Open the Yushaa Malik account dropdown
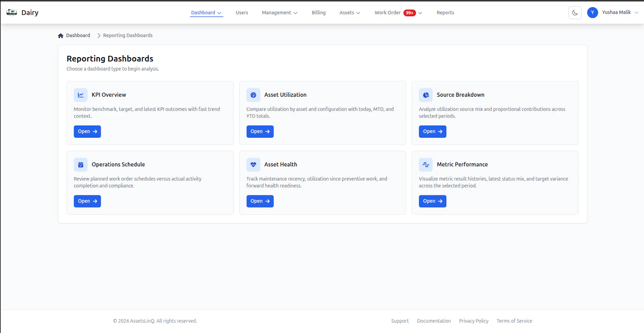Image resolution: width=644 pixels, height=333 pixels. pos(613,12)
